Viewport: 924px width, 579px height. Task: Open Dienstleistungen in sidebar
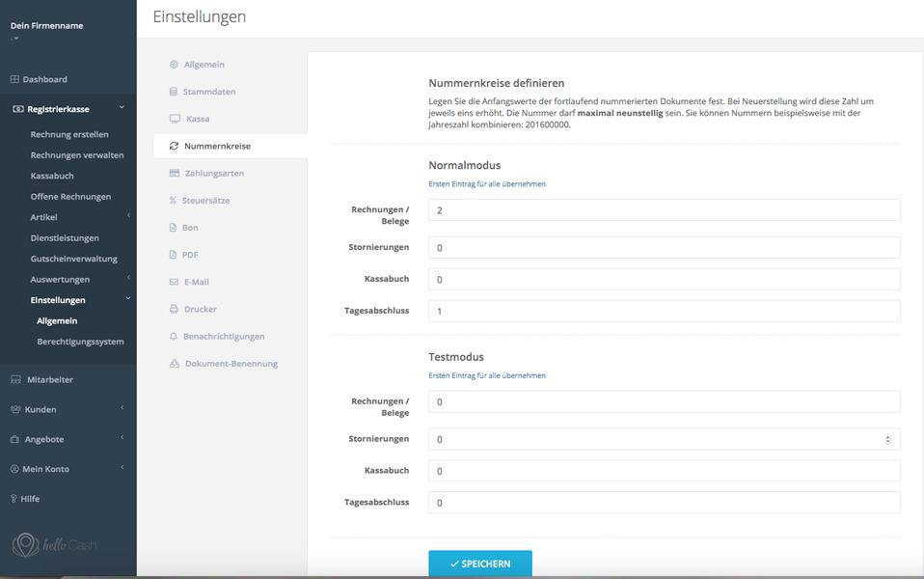click(x=65, y=238)
